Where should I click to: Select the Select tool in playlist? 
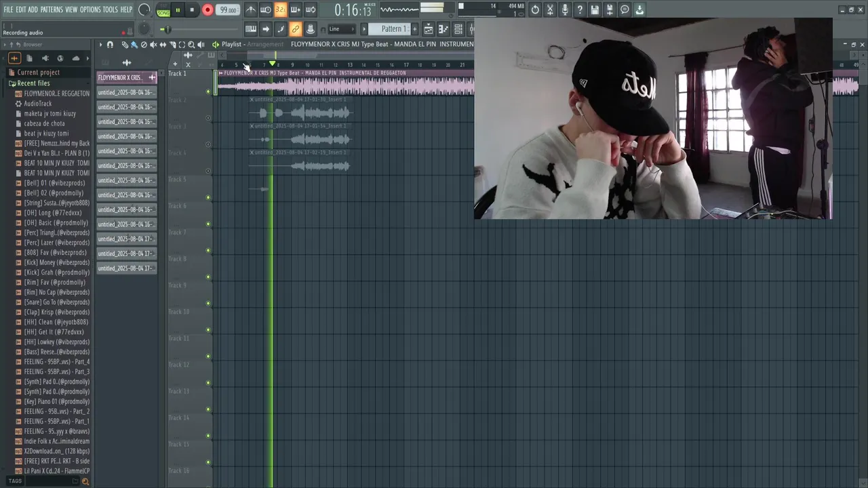coord(182,45)
